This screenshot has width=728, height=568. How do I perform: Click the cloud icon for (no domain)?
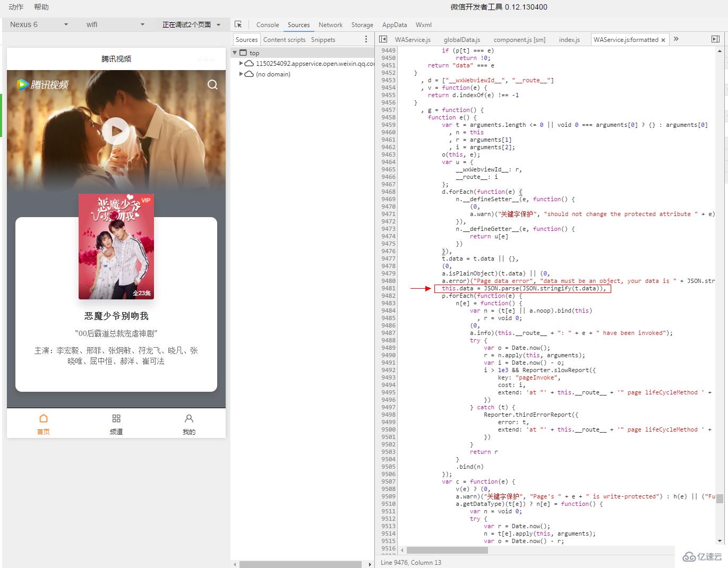tap(249, 74)
